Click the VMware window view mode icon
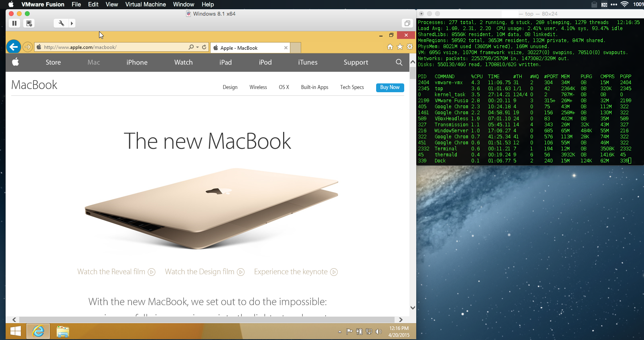Viewport: 644px width, 340px height. 407,23
